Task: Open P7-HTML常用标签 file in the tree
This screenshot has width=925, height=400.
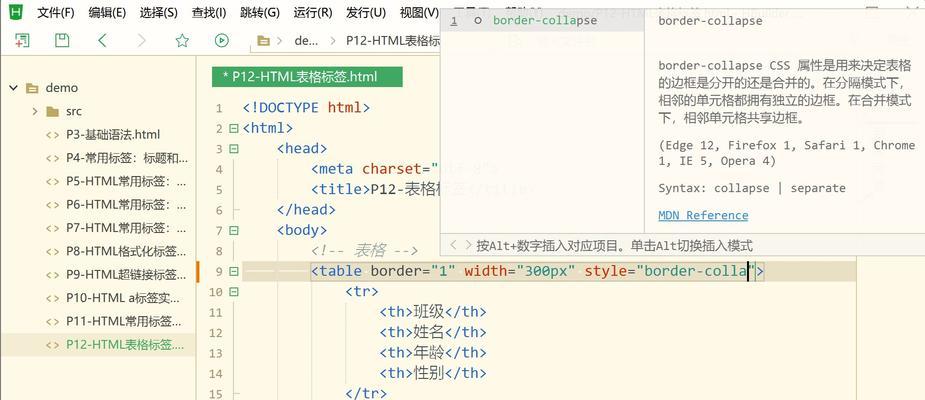Action: coord(127,228)
